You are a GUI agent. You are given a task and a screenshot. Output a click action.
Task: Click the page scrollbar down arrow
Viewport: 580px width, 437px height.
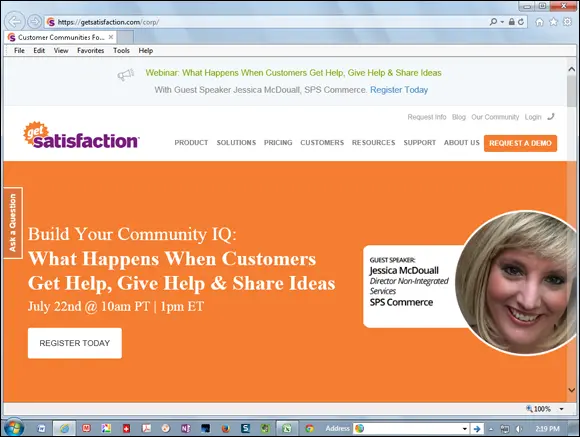click(571, 390)
